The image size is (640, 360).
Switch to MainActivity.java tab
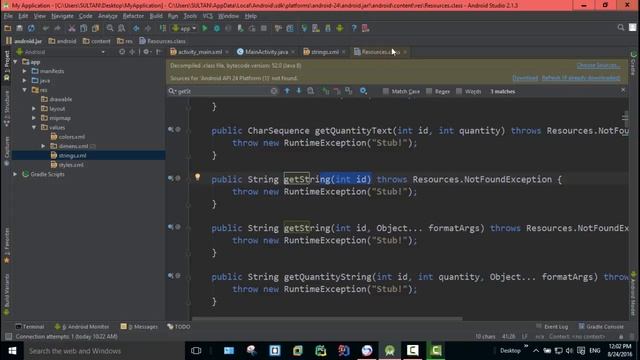click(266, 52)
